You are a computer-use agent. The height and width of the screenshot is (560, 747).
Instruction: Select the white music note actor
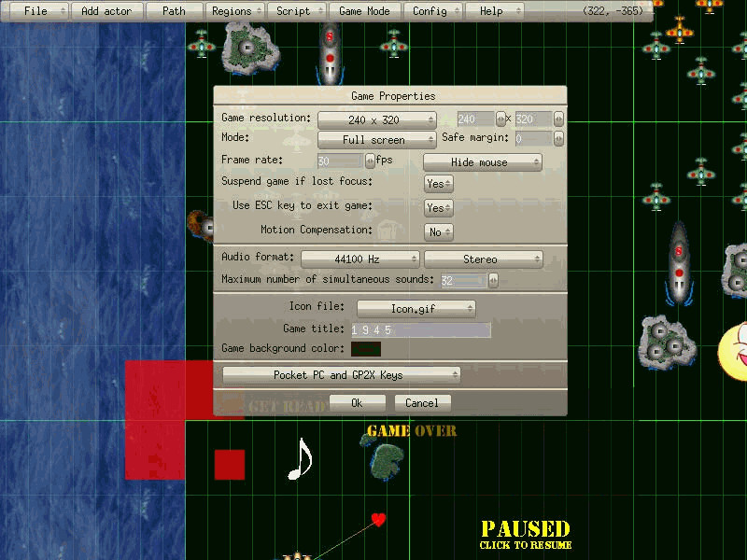click(x=300, y=458)
